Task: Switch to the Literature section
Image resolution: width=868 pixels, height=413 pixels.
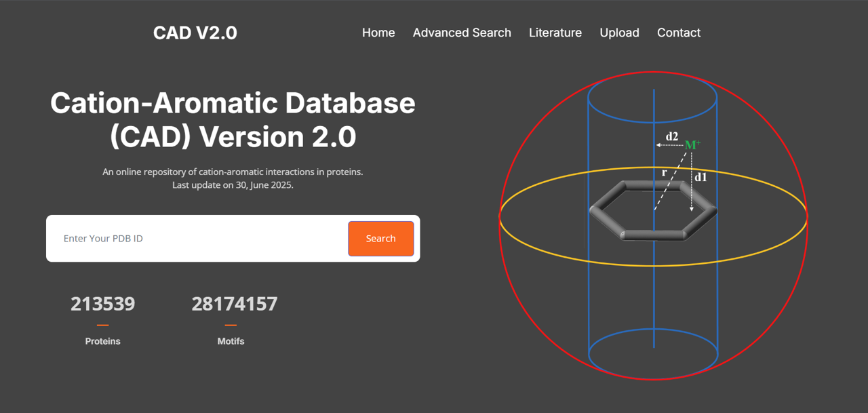Action: pos(555,32)
